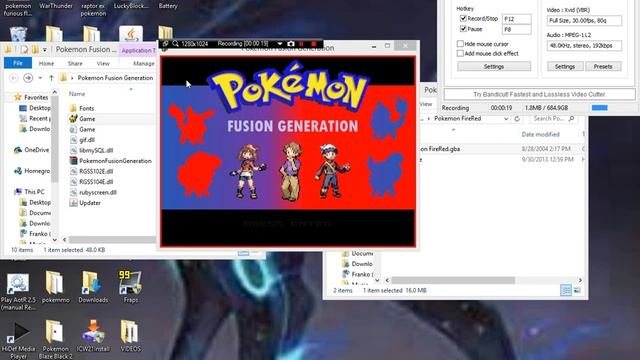Select the RGSS104E.dll file
The height and width of the screenshot is (360, 640).
96,182
